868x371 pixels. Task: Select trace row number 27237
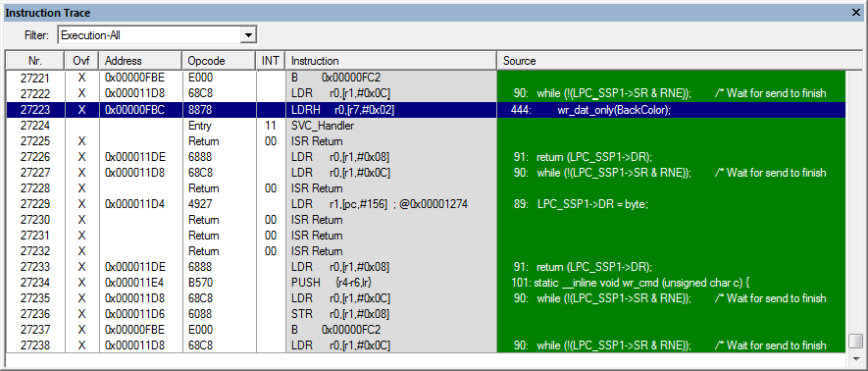pos(426,330)
